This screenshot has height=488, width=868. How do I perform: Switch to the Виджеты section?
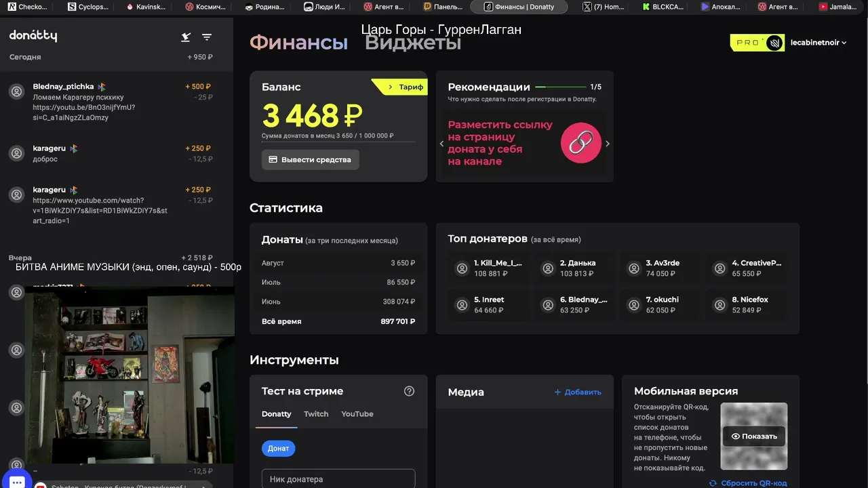[413, 43]
